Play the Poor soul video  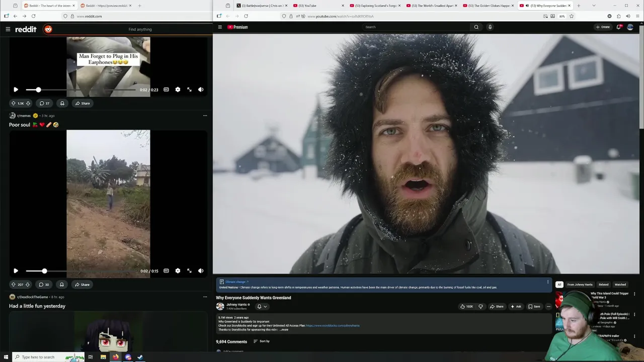click(x=16, y=270)
